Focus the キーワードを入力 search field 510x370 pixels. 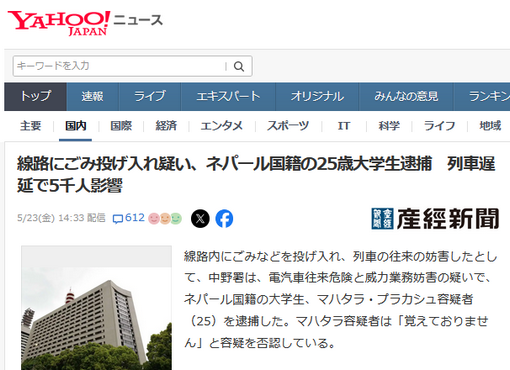(x=120, y=66)
